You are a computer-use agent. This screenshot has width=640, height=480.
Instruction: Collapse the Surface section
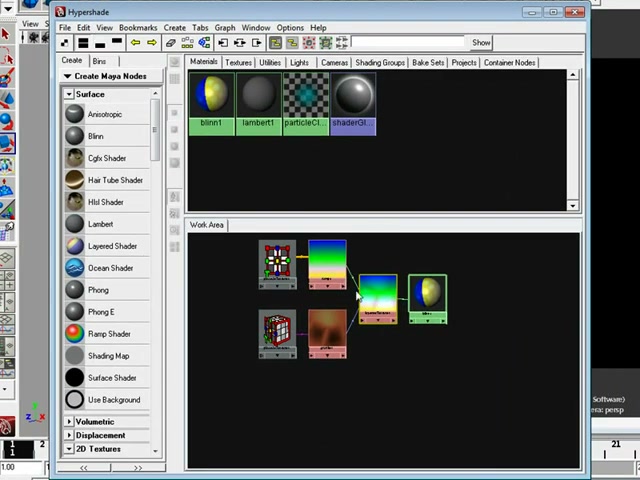[69, 94]
